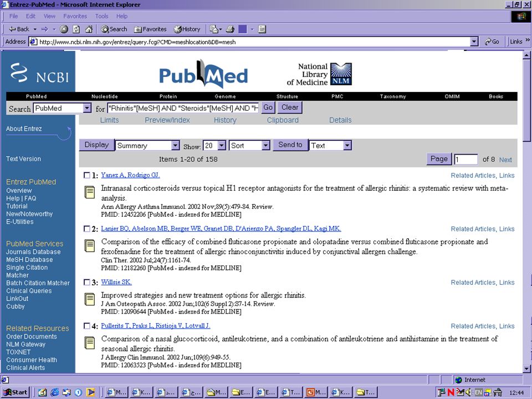The height and width of the screenshot is (399, 532).
Task: Click the Back arrow toolbar button
Action: 19,29
